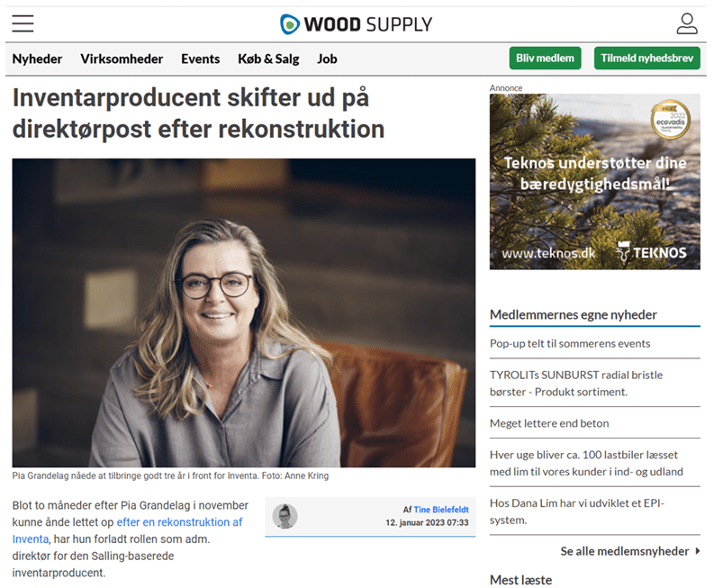Open link 'efter en rekonstruktion af Inventa'
Viewport: 723px width, 588px height.
click(x=179, y=522)
